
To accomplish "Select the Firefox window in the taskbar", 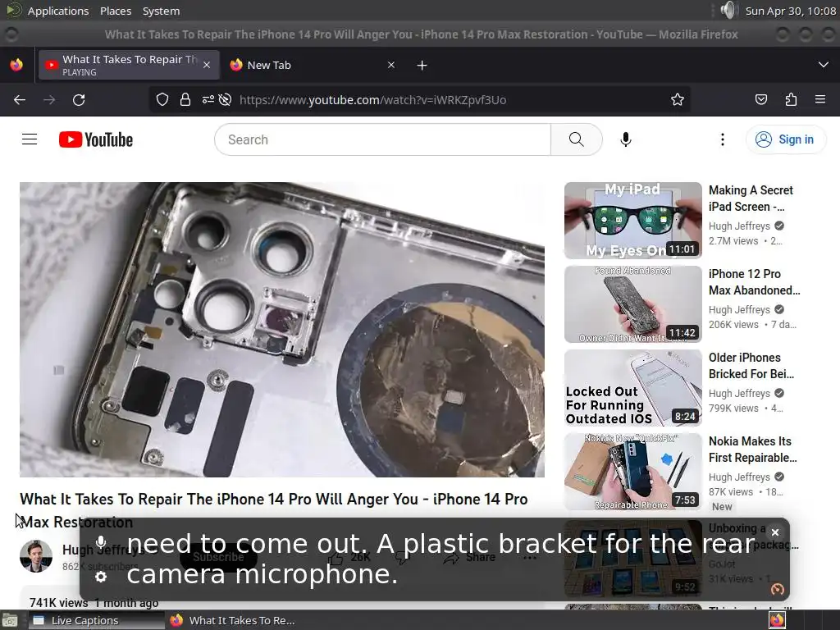I will pyautogui.click(x=234, y=620).
